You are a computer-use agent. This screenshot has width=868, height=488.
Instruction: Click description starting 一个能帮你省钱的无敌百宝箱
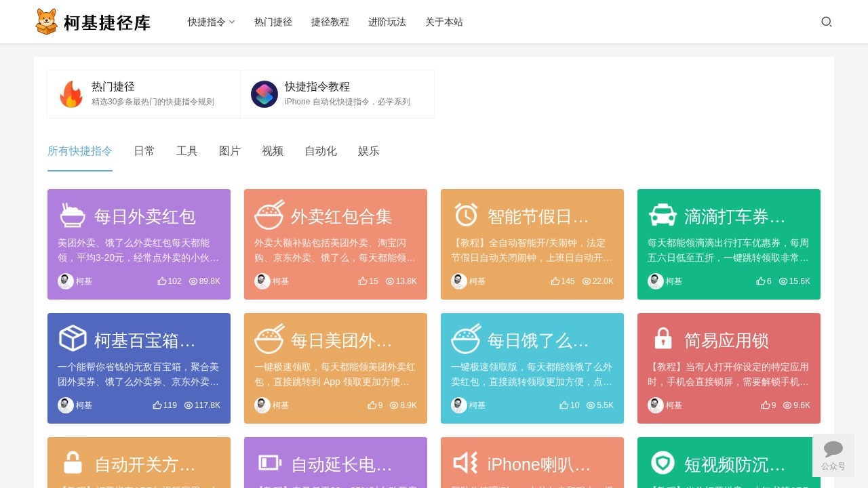(x=139, y=374)
